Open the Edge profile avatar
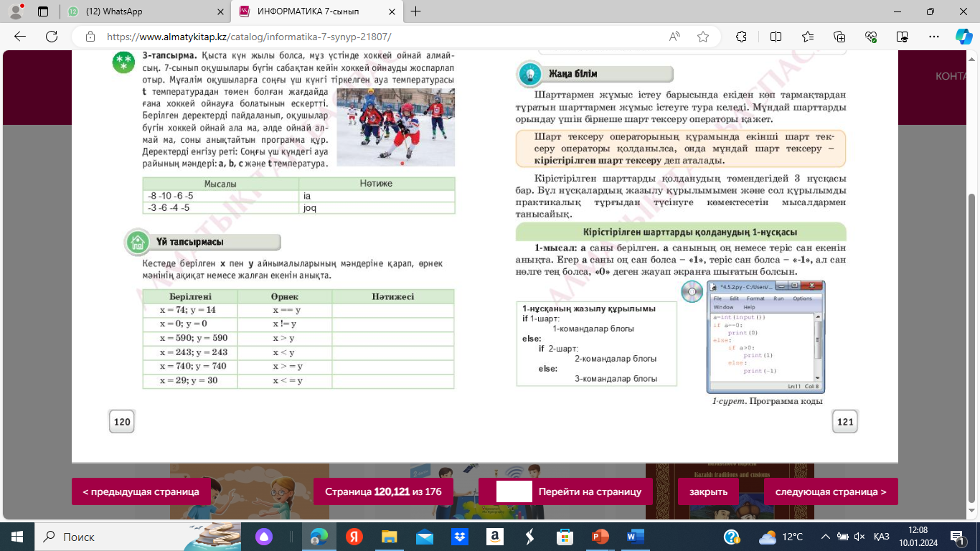The width and height of the screenshot is (980, 551). coord(16,11)
